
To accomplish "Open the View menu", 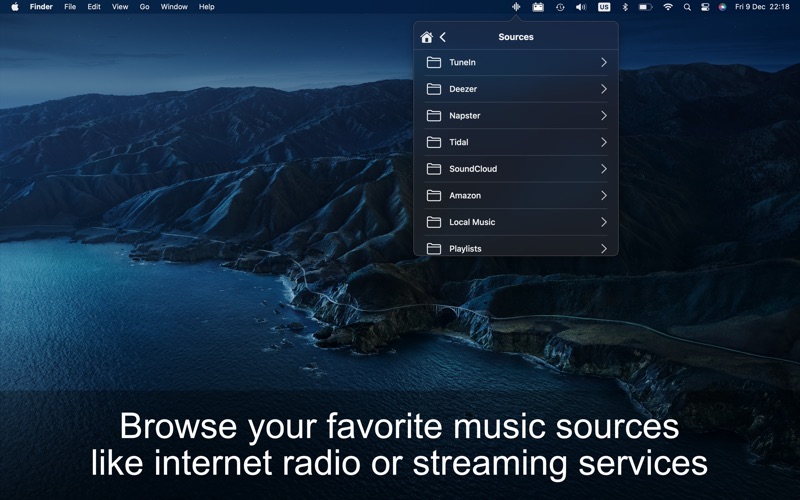I will point(120,7).
